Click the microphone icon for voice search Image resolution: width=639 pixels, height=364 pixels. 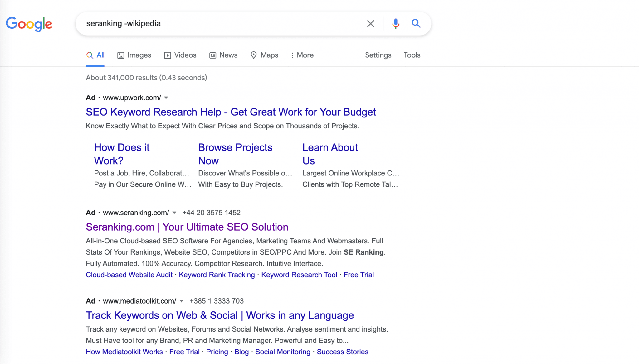coord(395,23)
